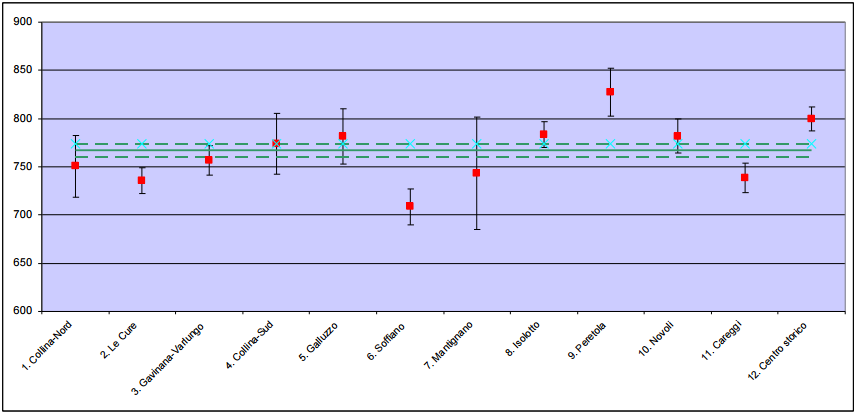Select the red data point for Le Cure
Viewport: 857px width, 415px height.
click(x=142, y=181)
